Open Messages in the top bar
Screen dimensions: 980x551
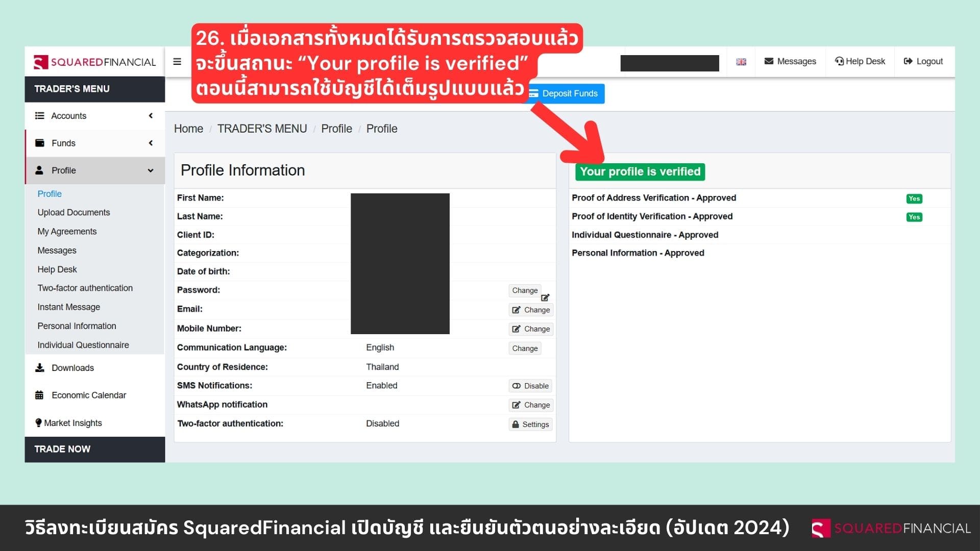(x=790, y=61)
